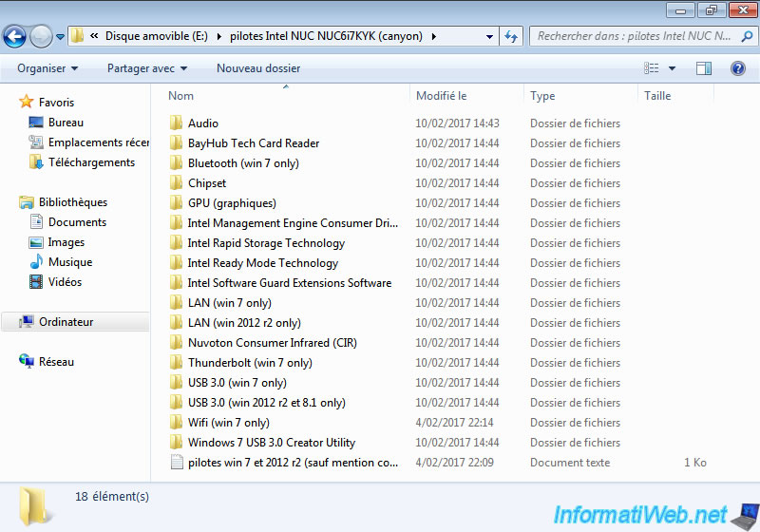Open the recent pages dropdown arrow

pos(60,37)
